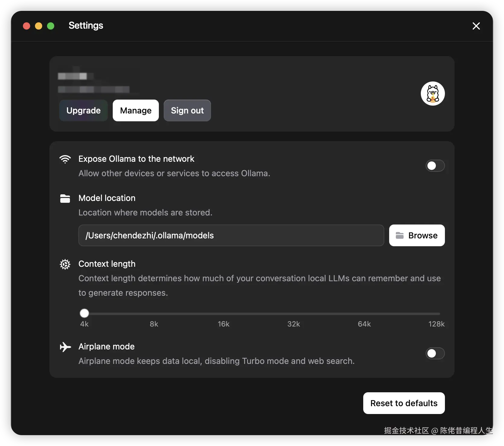
Task: Click the "Expose Ollama to the network" label
Action: pos(136,159)
